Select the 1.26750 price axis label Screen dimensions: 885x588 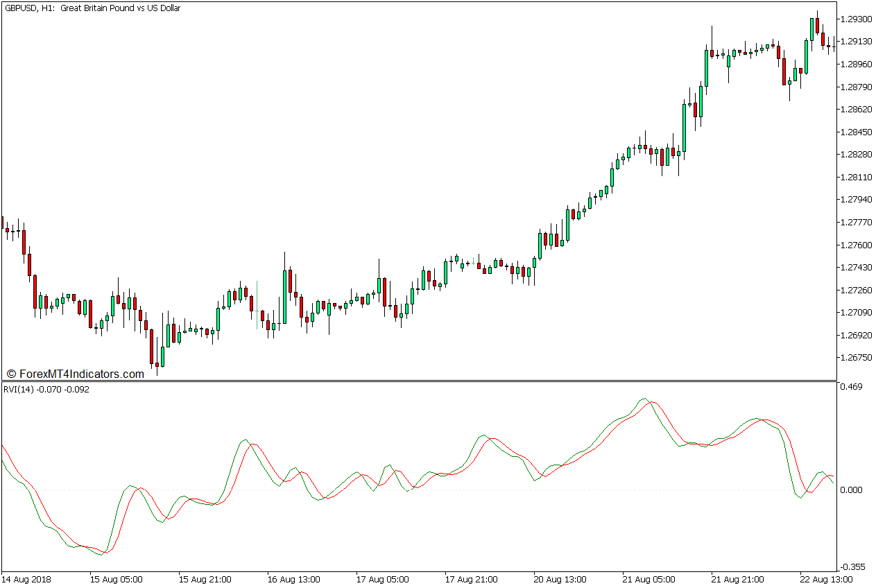[x=855, y=358]
